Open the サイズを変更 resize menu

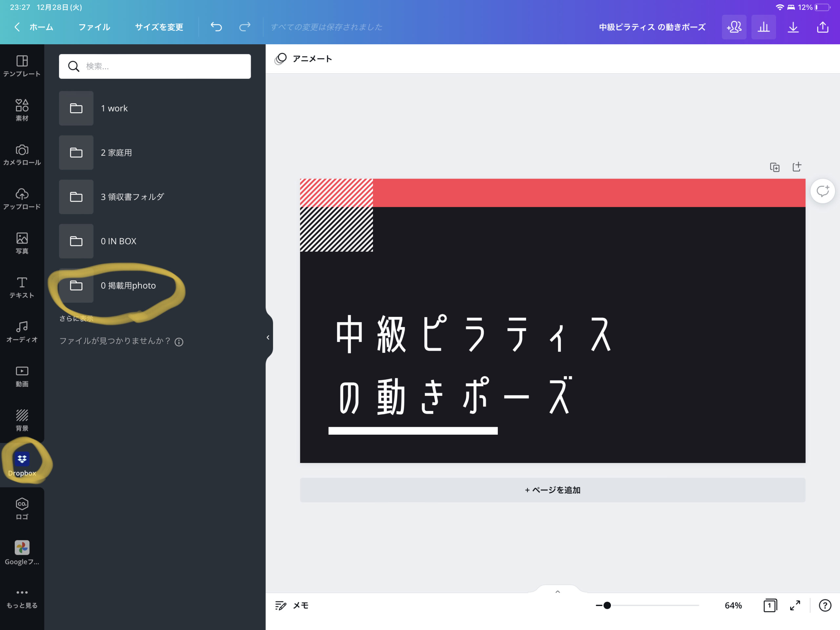tap(159, 27)
